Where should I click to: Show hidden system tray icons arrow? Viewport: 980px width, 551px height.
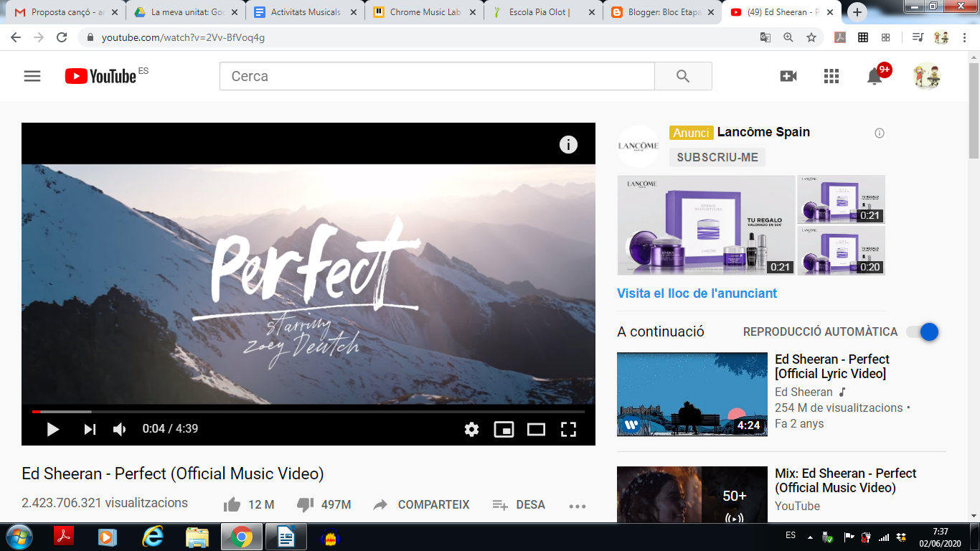click(x=811, y=537)
